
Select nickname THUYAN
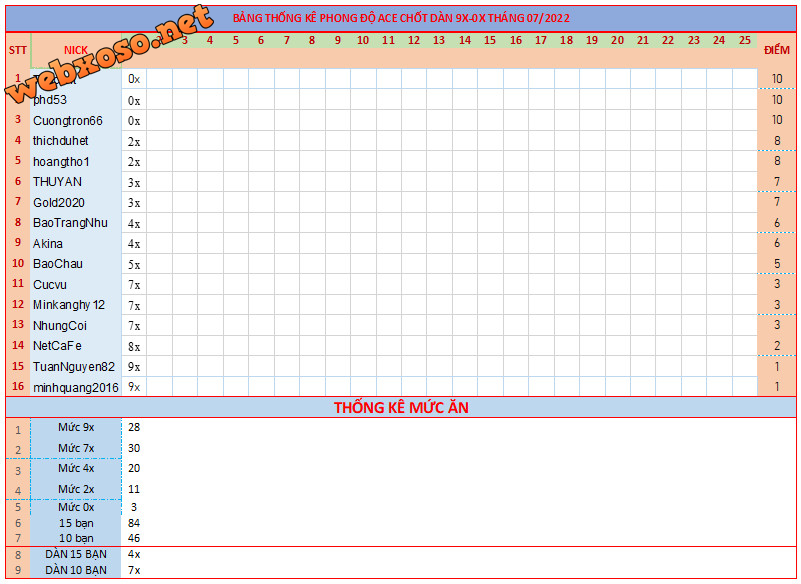(57, 182)
